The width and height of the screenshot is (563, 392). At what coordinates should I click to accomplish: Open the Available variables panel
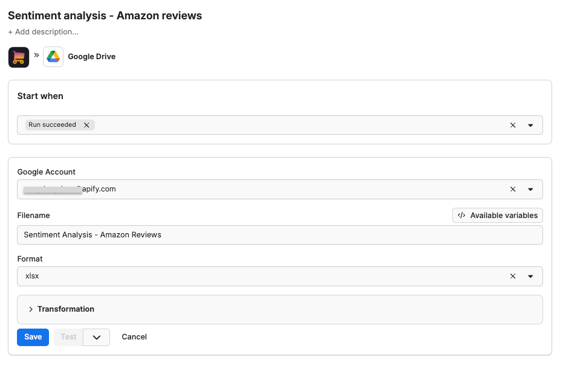(497, 215)
